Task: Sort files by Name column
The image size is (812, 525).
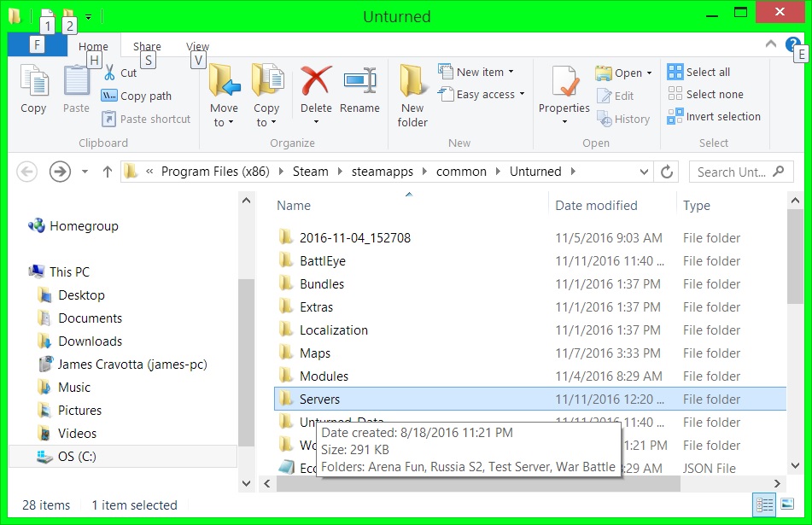Action: click(294, 206)
